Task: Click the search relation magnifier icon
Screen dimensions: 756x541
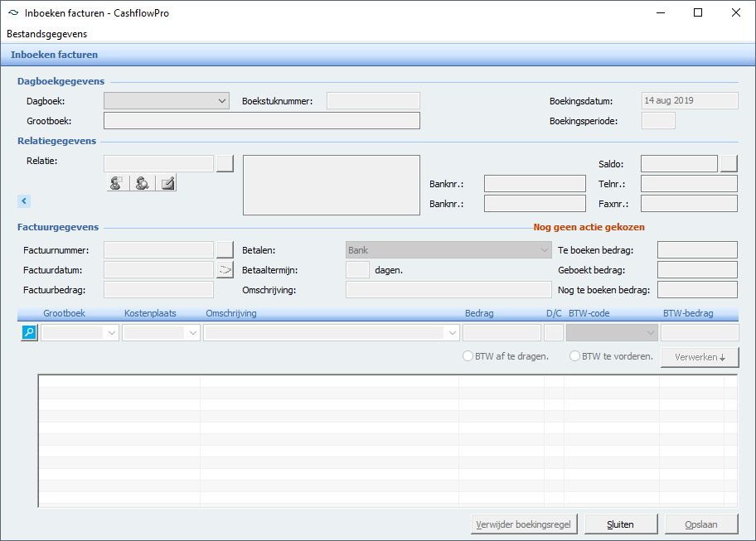Action: [x=143, y=182]
